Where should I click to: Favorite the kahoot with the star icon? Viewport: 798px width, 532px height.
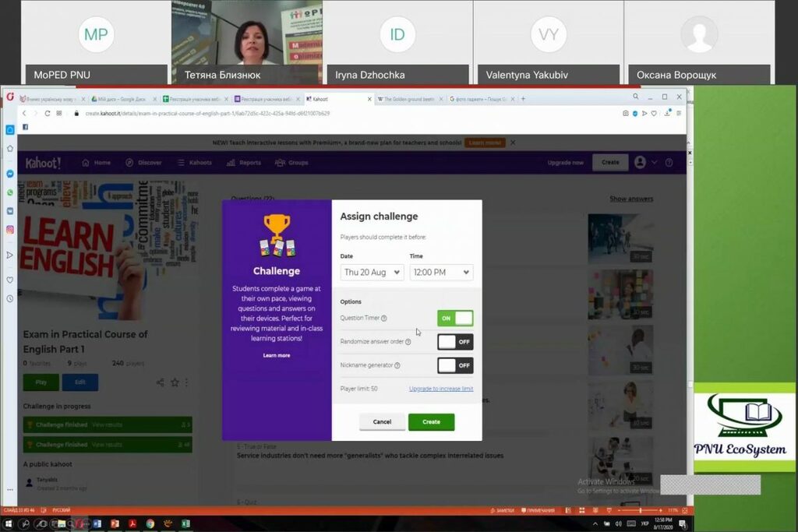point(175,382)
